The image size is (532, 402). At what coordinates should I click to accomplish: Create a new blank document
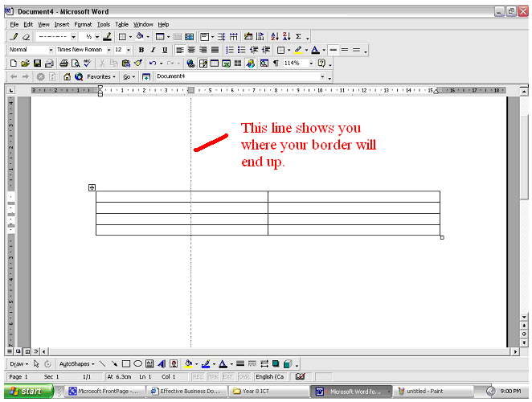click(13, 64)
